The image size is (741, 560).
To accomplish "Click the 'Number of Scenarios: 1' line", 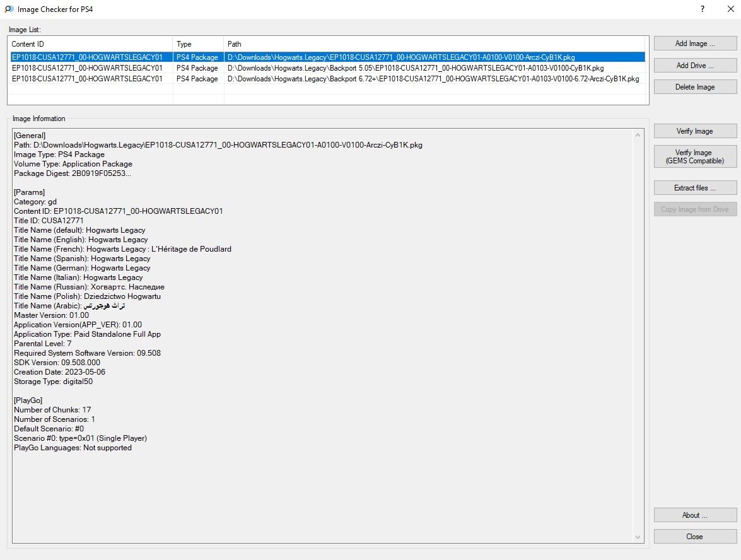I will pyautogui.click(x=54, y=419).
